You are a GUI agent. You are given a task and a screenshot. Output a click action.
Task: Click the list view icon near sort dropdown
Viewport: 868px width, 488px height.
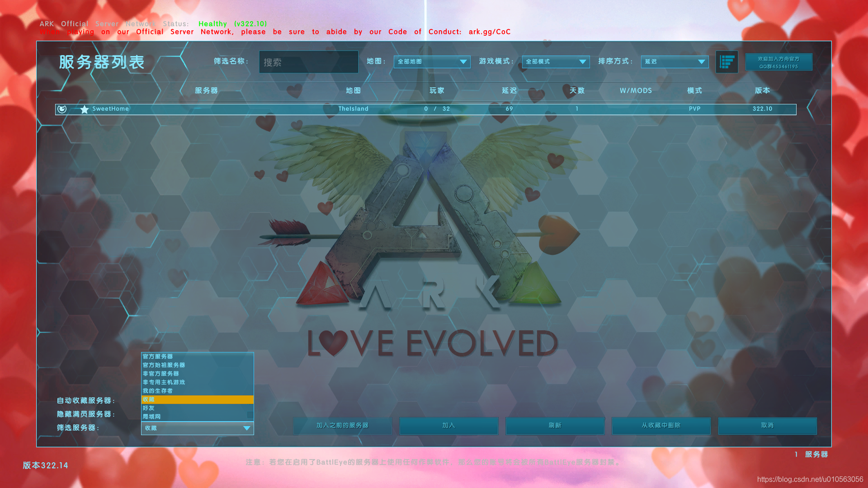(x=727, y=62)
